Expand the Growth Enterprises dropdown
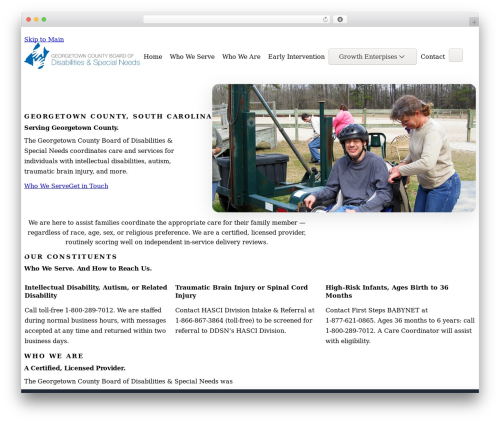Viewport: 500px width, 423px height. pyautogui.click(x=372, y=57)
